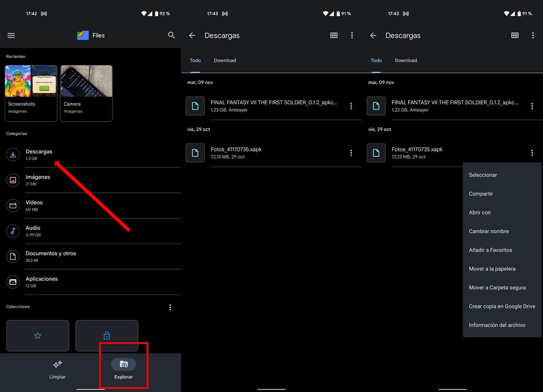Click the Fotos_41170735.xapk file icon, middle screenshot
543x392 pixels.
pos(195,153)
